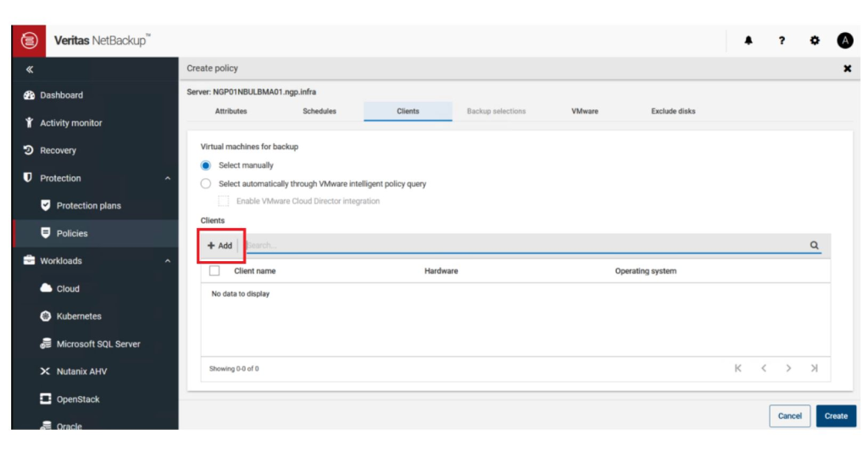Open the Exclude disks tab
868x468 pixels.
pos(673,111)
